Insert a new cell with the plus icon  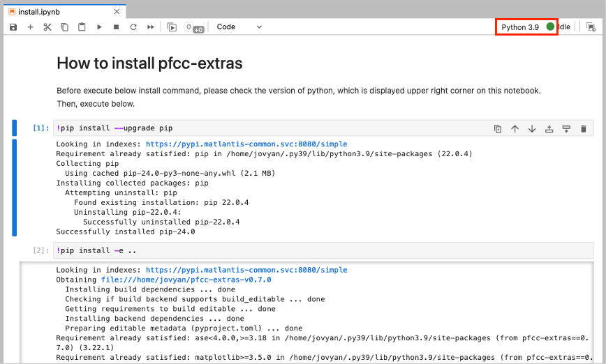click(x=30, y=27)
